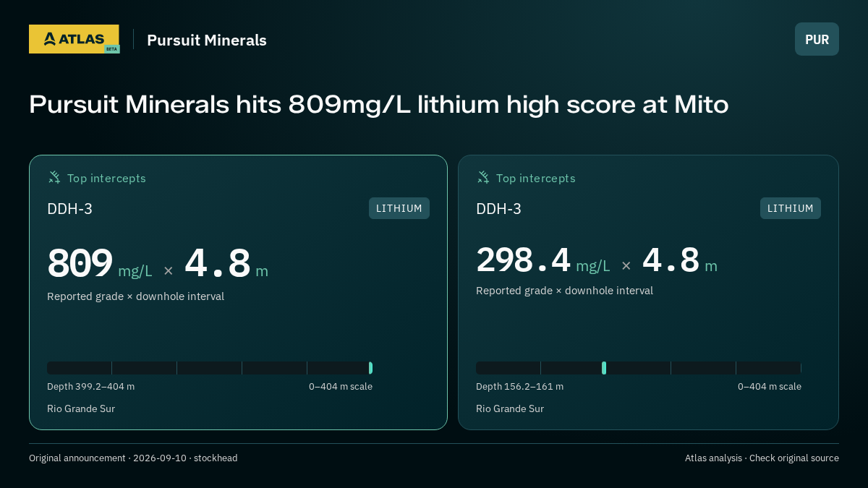Click the LITHIUM tag in the 298.4 mg/L card

tap(791, 208)
